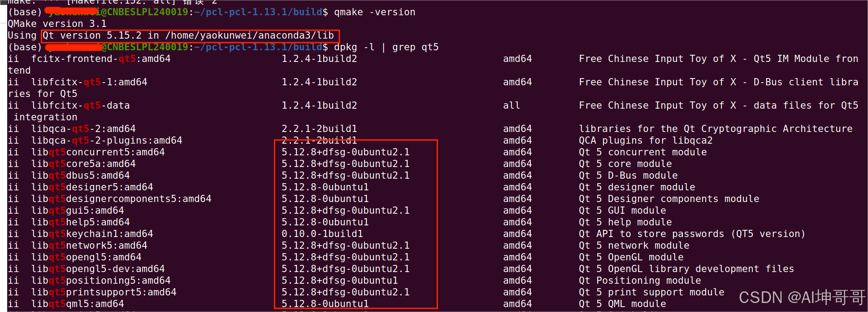Screen dimensions: 868x312
Task: Select package name libqt5network5:amd64
Action: point(89,246)
